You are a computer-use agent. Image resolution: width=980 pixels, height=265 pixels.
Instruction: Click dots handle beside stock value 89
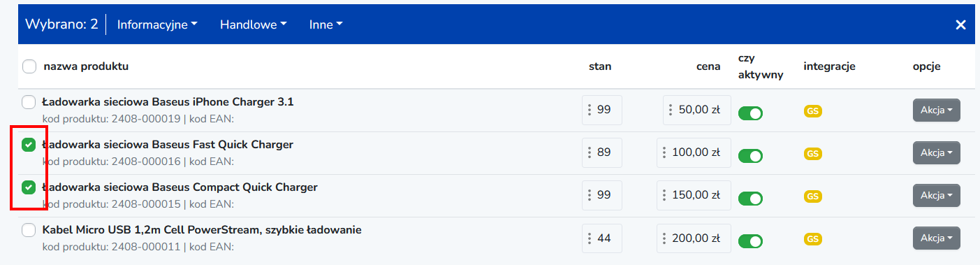pos(590,152)
